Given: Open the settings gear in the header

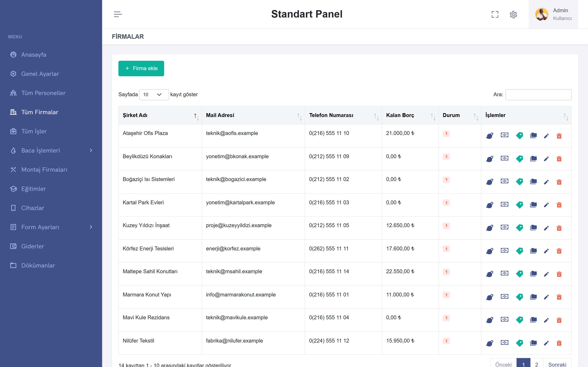Looking at the screenshot, I should (513, 14).
